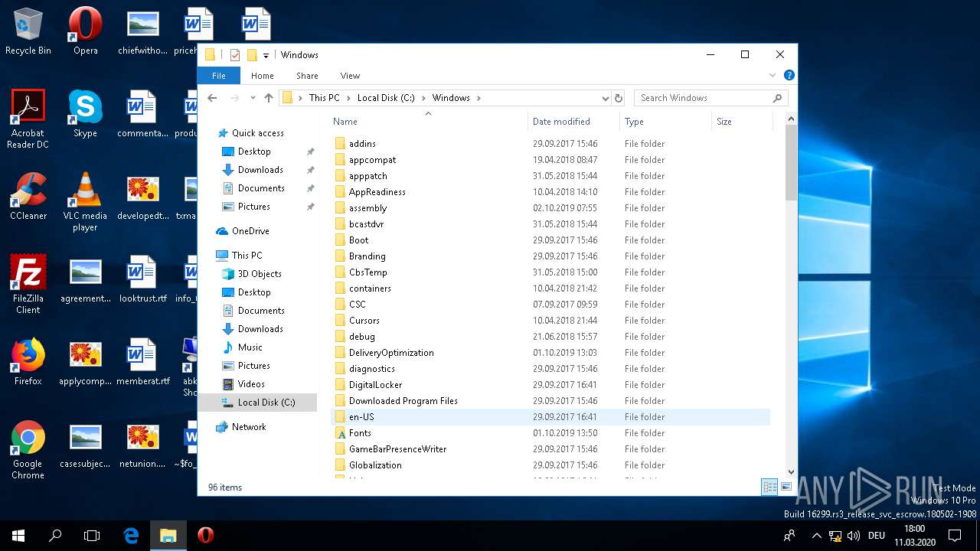
Task: Launch VLC media player shortcut
Action: (x=85, y=202)
